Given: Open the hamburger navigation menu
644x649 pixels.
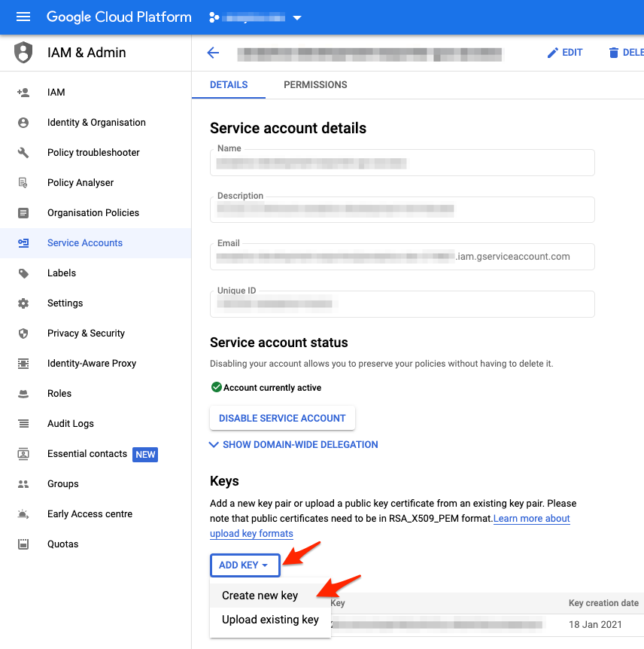Looking at the screenshot, I should click(23, 17).
